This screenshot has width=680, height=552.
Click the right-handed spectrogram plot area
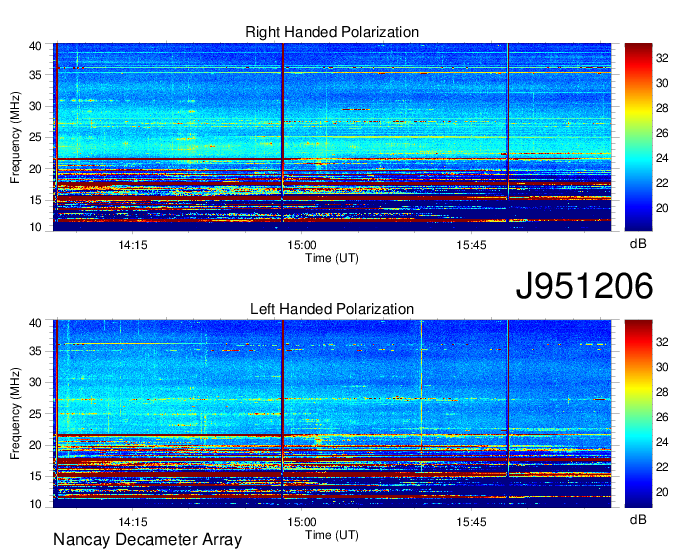(332, 137)
